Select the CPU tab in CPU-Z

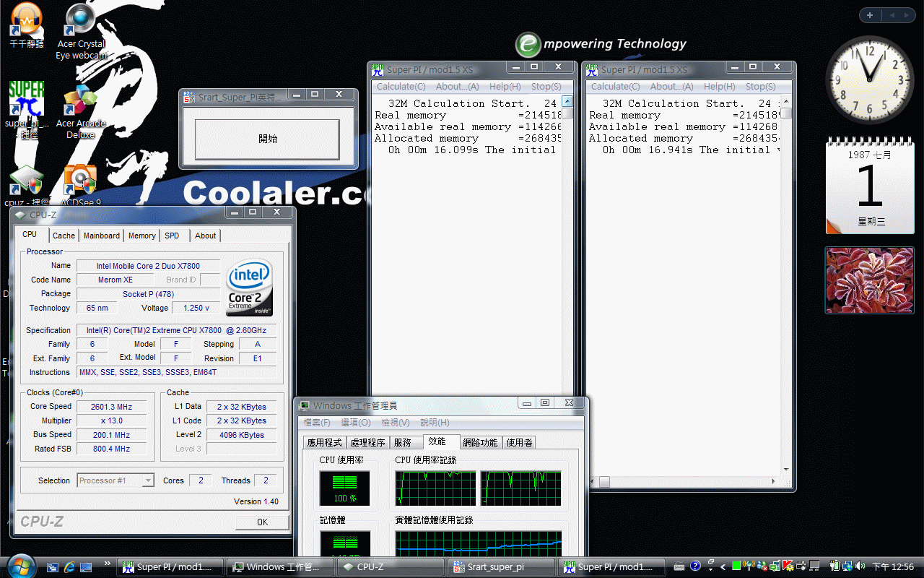[x=30, y=234]
